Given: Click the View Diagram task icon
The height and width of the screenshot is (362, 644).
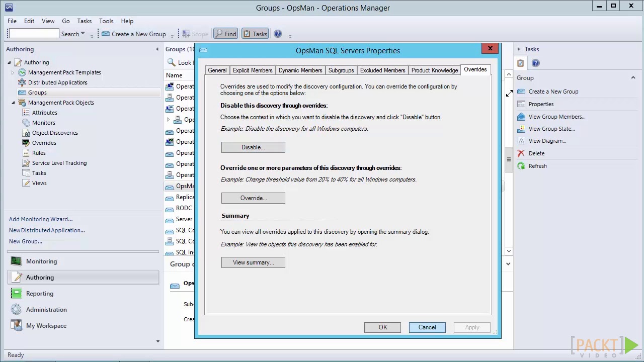Looking at the screenshot, I should (x=521, y=141).
